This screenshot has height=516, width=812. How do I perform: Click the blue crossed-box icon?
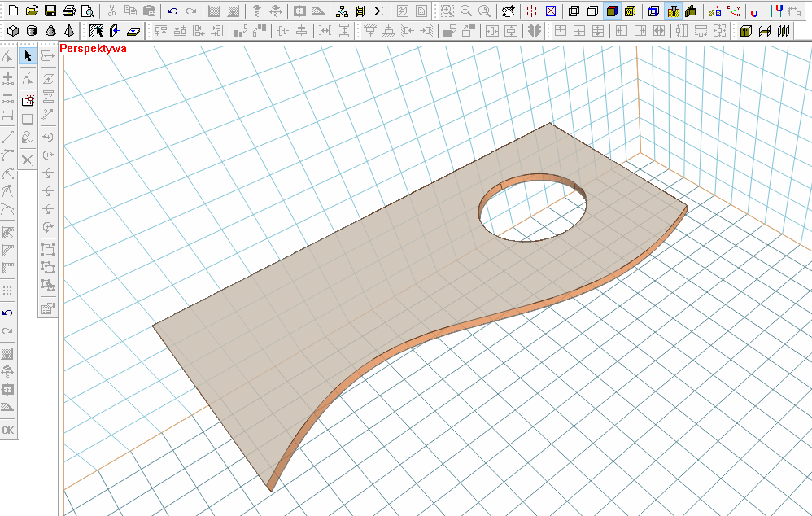(551, 11)
